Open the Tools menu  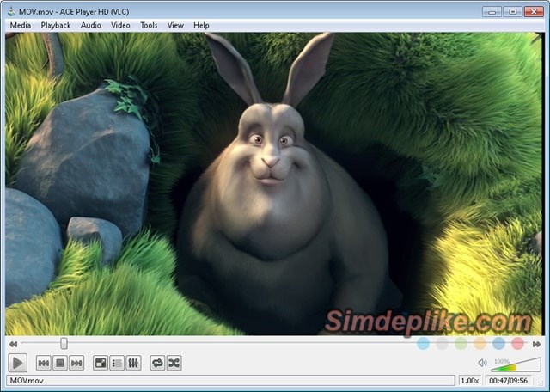tap(149, 25)
